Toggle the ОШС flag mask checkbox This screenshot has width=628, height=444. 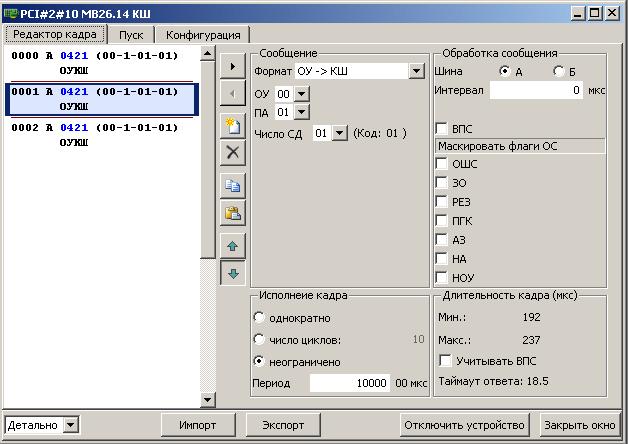click(x=441, y=164)
